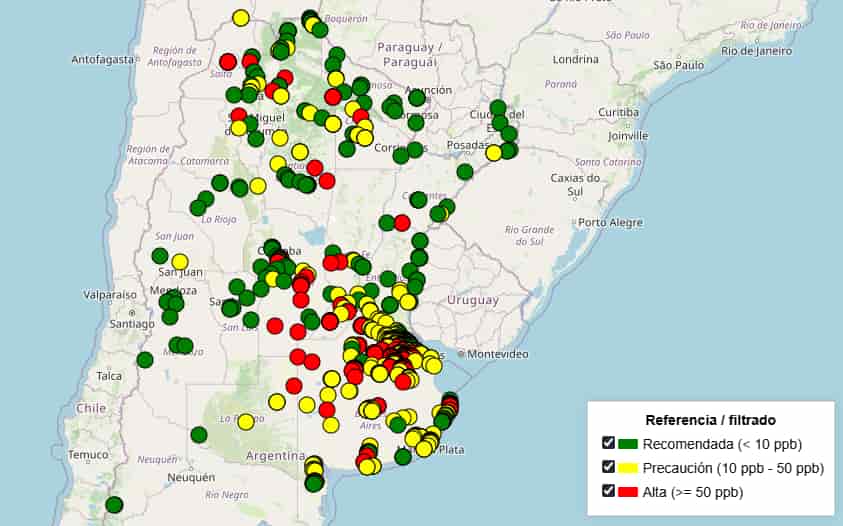Click the yellow marker beside San Juan city
This screenshot has height=526, width=843.
click(180, 262)
